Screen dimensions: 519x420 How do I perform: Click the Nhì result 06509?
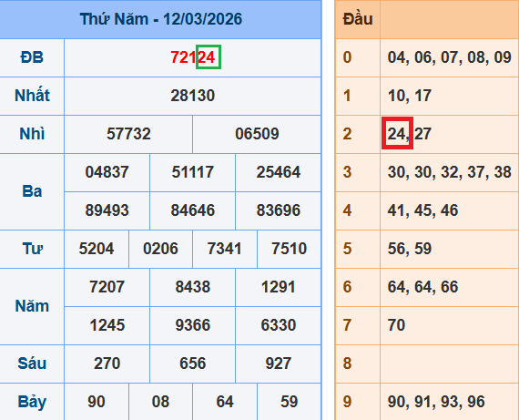[x=257, y=134]
